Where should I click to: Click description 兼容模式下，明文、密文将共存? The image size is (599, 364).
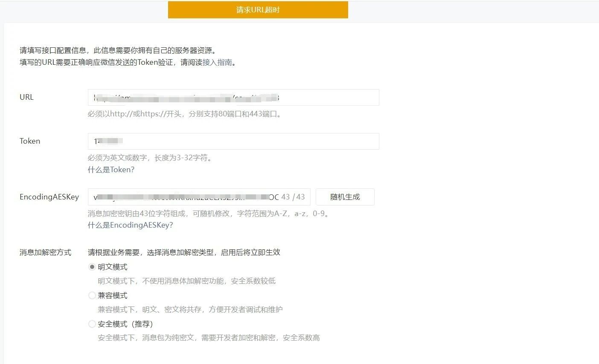tap(190, 309)
